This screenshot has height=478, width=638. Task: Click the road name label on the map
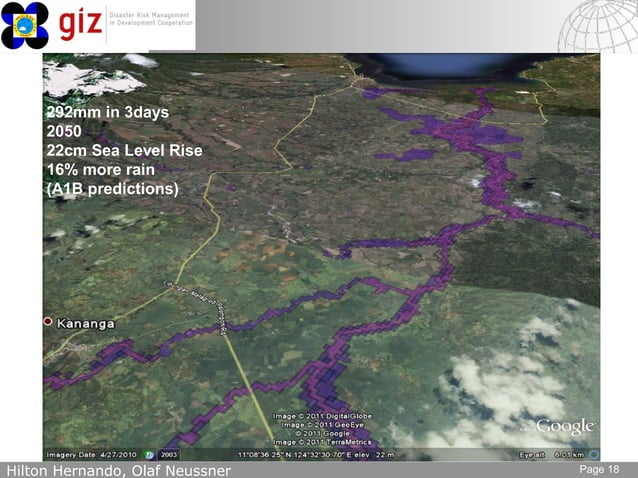pyautogui.click(x=196, y=307)
